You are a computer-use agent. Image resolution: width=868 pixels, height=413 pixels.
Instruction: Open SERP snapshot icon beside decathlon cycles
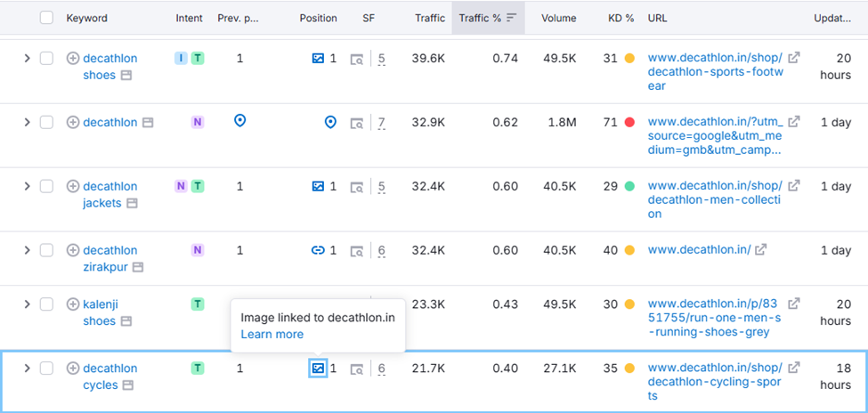pyautogui.click(x=357, y=368)
